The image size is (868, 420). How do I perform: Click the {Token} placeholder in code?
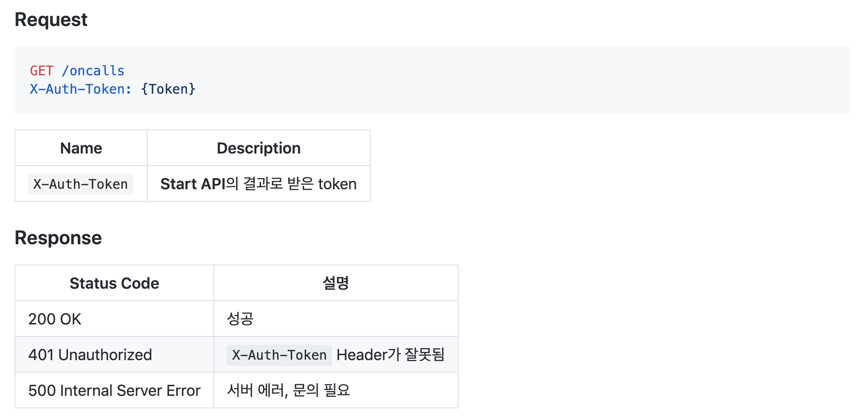tap(168, 89)
